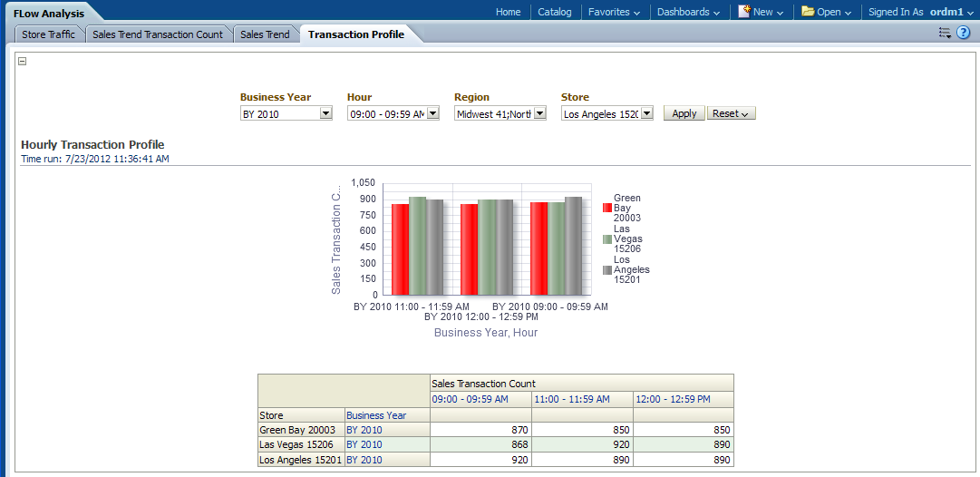The image size is (980, 477).
Task: Open the Dashboards menu
Action: [x=688, y=12]
